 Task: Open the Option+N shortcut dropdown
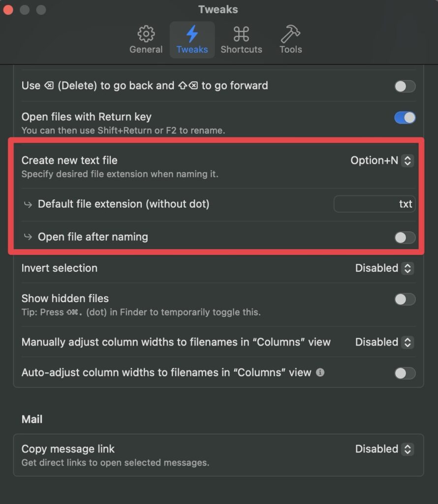pyautogui.click(x=382, y=160)
